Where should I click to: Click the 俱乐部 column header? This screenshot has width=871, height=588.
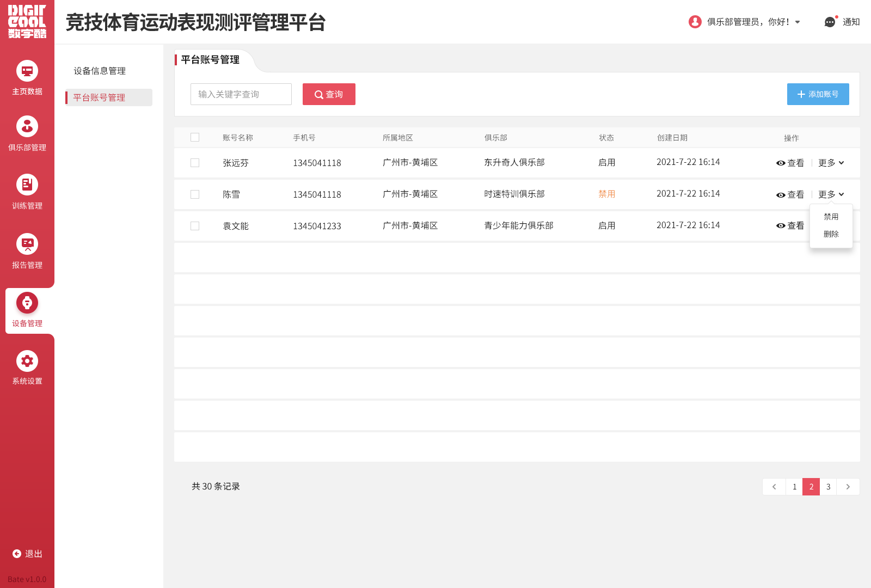(496, 138)
